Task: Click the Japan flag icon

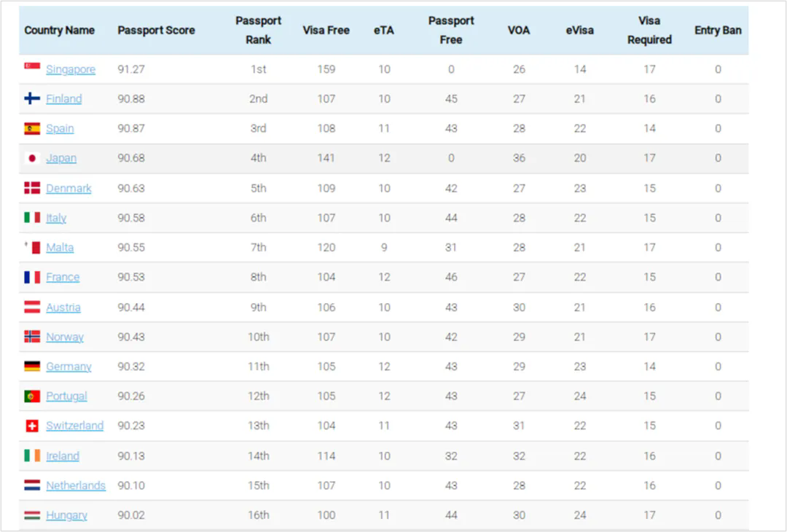Action: point(32,158)
